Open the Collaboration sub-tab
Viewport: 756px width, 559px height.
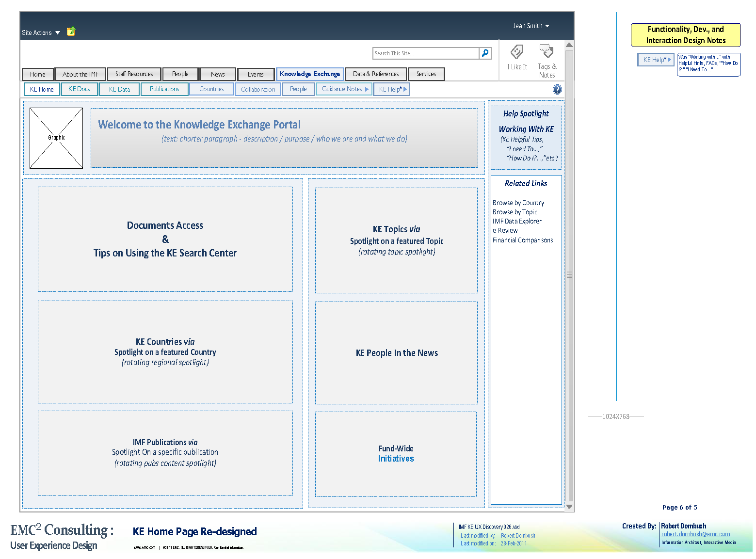click(x=258, y=89)
